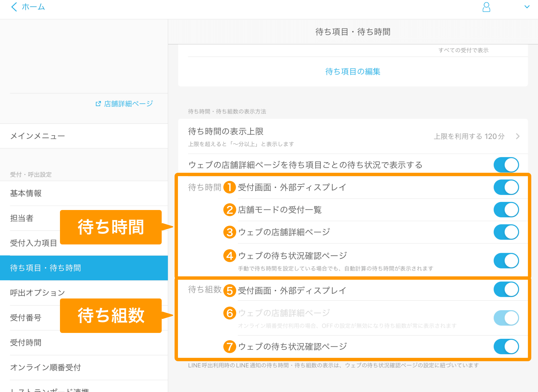Toggle 待ち組数 受付画面・外部ディスプレイ switch

[506, 290]
